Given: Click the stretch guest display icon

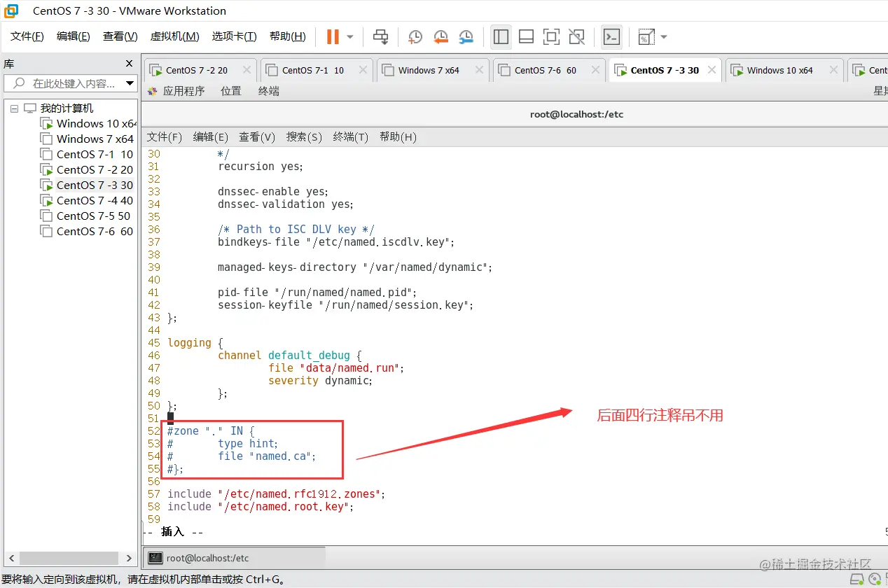Looking at the screenshot, I should pyautogui.click(x=646, y=36).
